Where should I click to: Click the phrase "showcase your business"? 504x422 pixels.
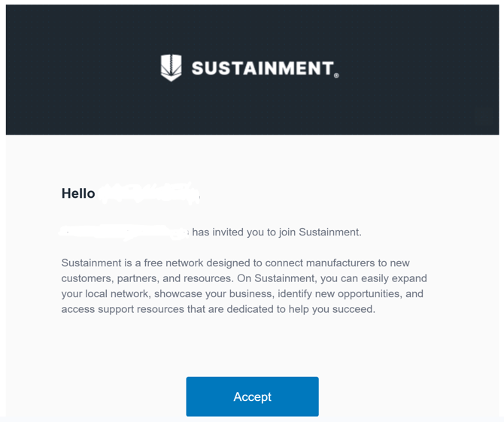[215, 293]
